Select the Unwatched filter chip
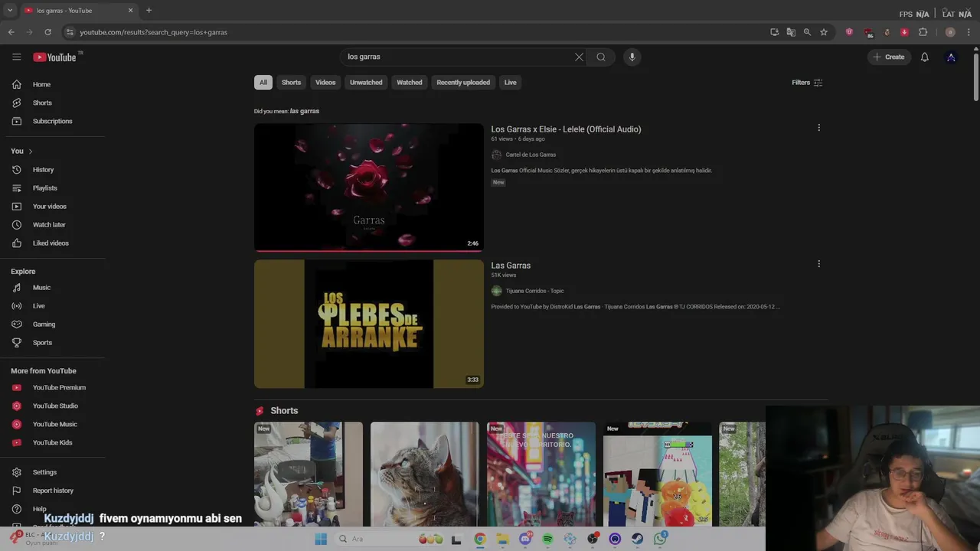The width and height of the screenshot is (980, 551). point(366,83)
